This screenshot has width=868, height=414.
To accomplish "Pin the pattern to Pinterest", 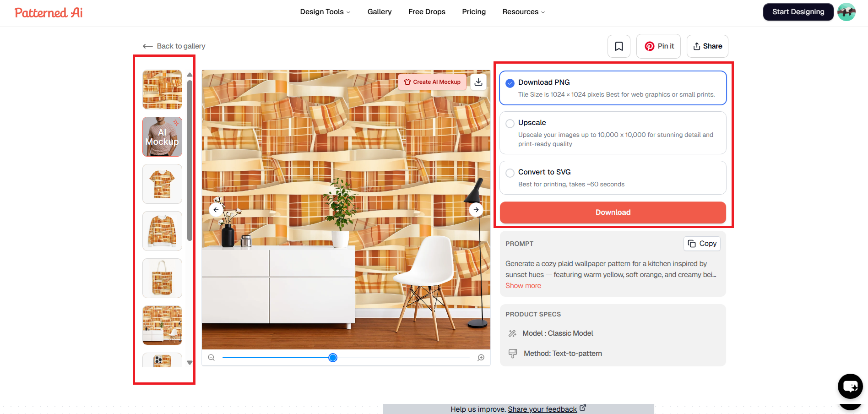I will point(658,46).
